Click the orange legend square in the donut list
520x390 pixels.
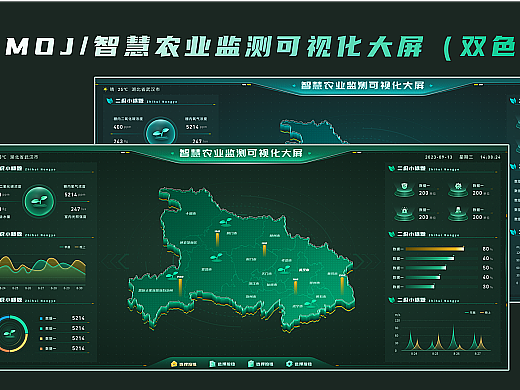coord(41,349)
